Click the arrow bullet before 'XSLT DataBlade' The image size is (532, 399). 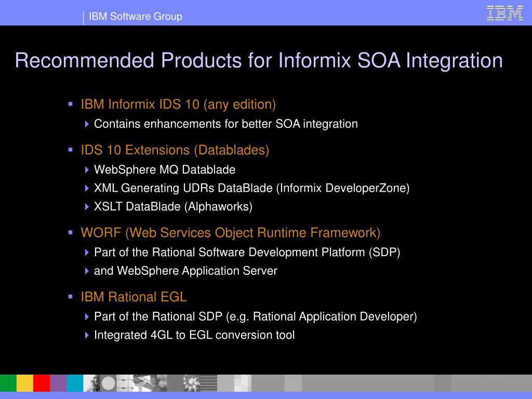pyautogui.click(x=87, y=207)
